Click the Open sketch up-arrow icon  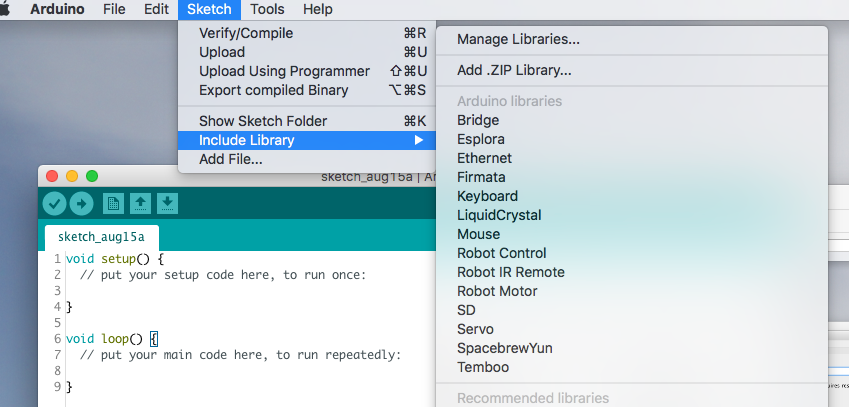click(x=140, y=204)
